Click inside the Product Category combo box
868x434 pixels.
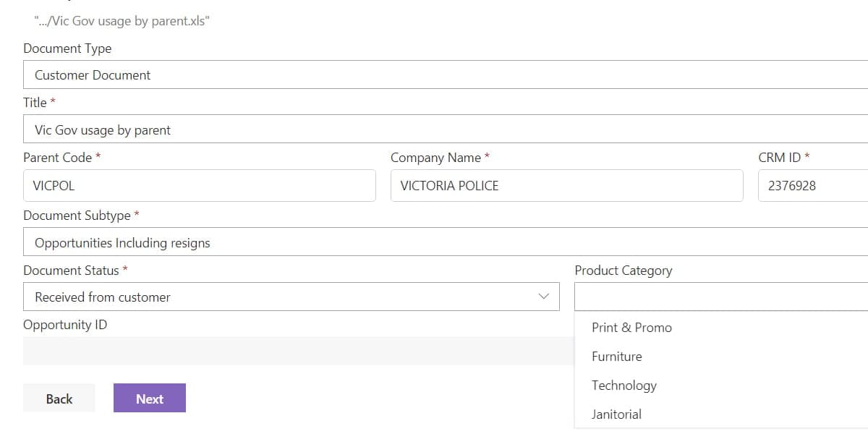[720, 297]
